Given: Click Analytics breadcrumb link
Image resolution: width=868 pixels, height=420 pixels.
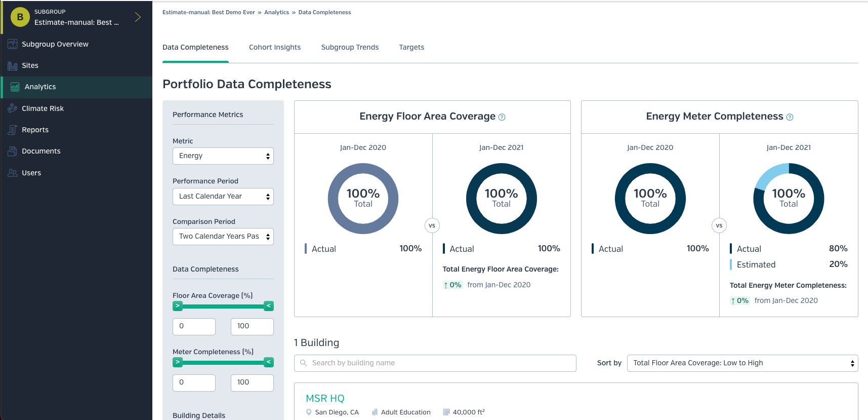Looking at the screenshot, I should pyautogui.click(x=277, y=12).
